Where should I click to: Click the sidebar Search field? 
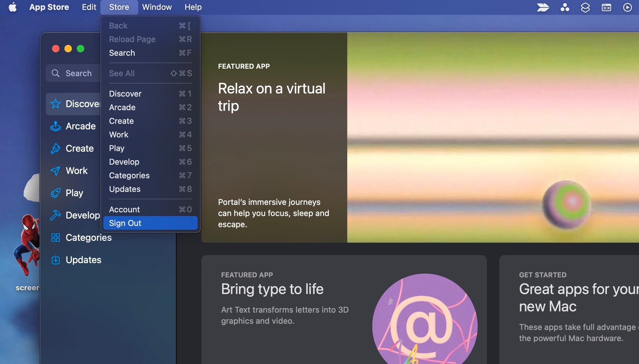(x=73, y=73)
